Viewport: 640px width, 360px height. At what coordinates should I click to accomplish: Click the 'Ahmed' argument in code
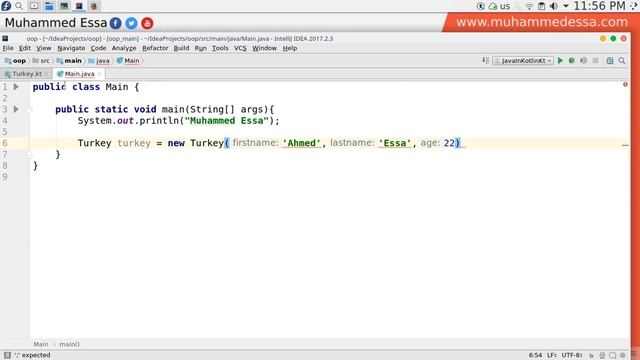coord(302,143)
